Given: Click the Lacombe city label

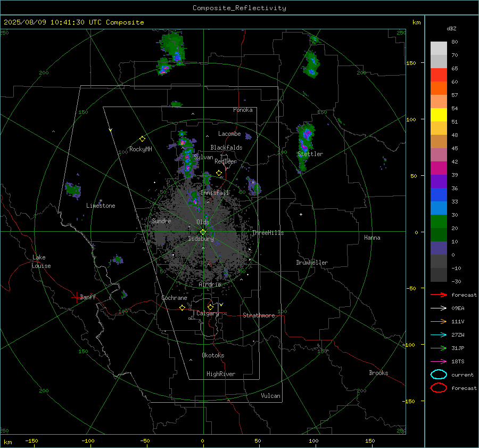Looking at the screenshot, I should pyautogui.click(x=229, y=134).
